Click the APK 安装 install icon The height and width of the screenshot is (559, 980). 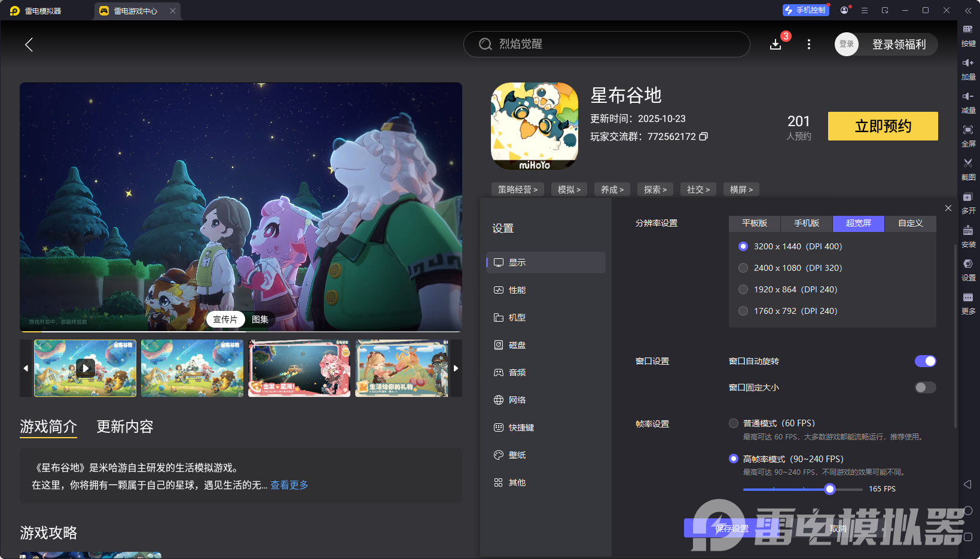[969, 237]
